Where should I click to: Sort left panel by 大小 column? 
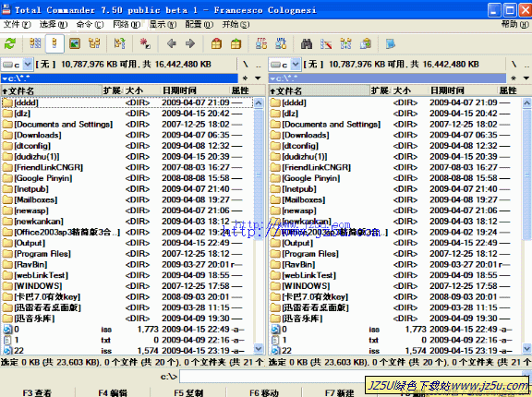142,90
